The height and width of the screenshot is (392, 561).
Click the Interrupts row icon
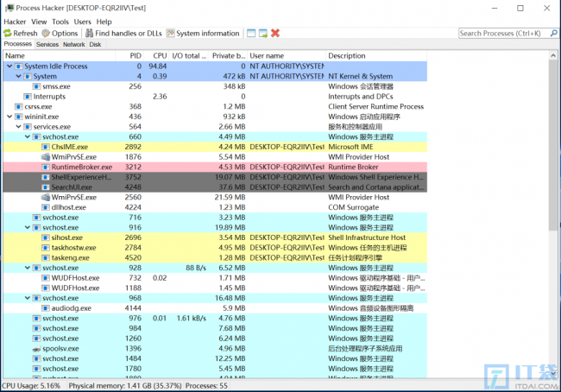pos(28,97)
